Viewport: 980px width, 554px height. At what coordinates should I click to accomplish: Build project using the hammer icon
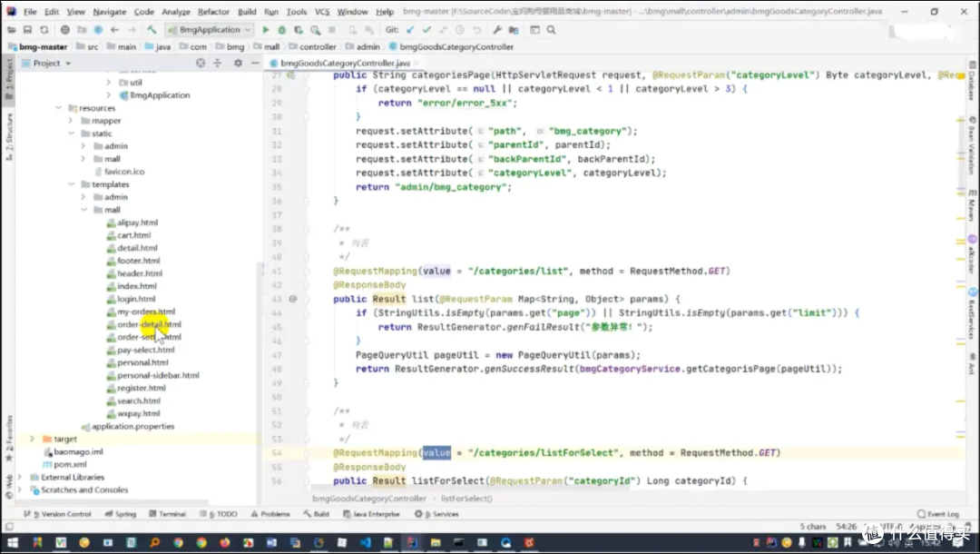pos(152,29)
